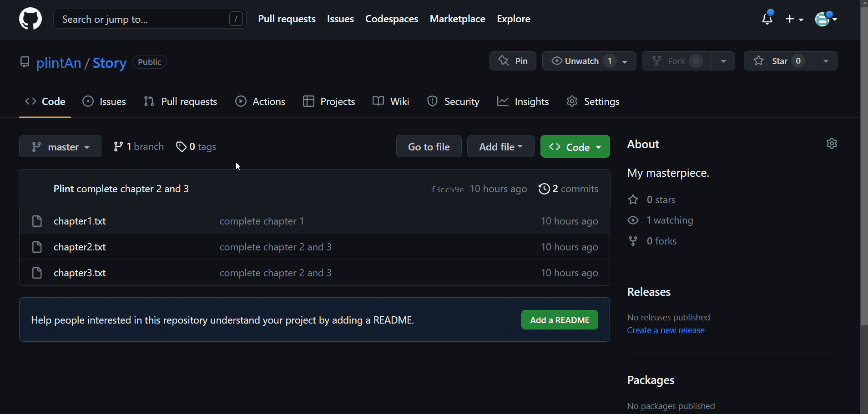Viewport: 868px width, 414px height.
Task: Click the Public visibility badge
Action: (x=150, y=62)
